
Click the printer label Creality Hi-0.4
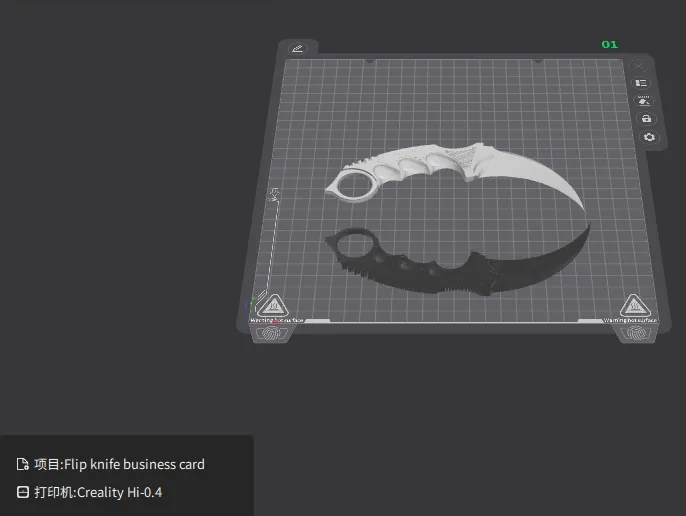tap(119, 492)
